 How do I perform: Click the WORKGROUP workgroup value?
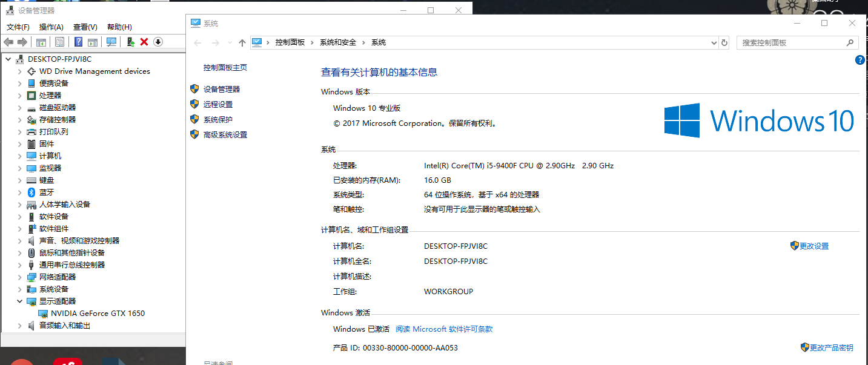(x=448, y=291)
